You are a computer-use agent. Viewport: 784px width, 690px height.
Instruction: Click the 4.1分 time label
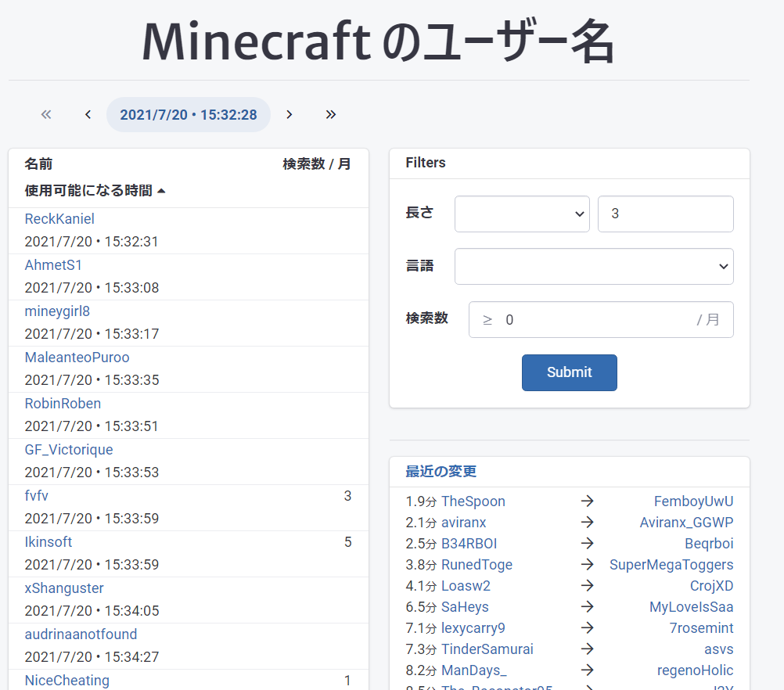click(x=421, y=586)
